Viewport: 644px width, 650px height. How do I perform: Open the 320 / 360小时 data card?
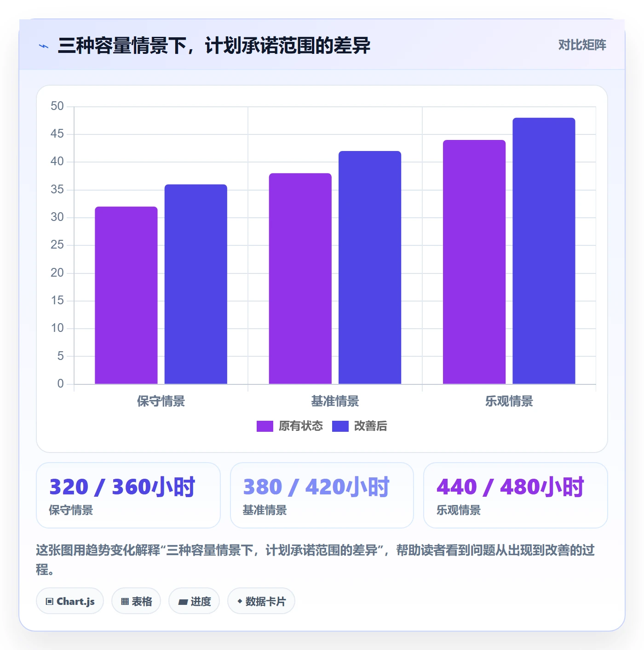128,495
